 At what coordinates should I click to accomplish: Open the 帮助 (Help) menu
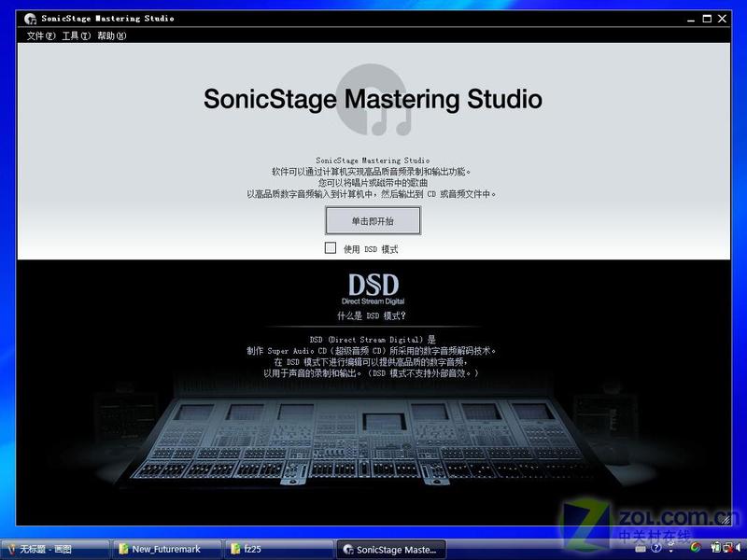click(112, 35)
